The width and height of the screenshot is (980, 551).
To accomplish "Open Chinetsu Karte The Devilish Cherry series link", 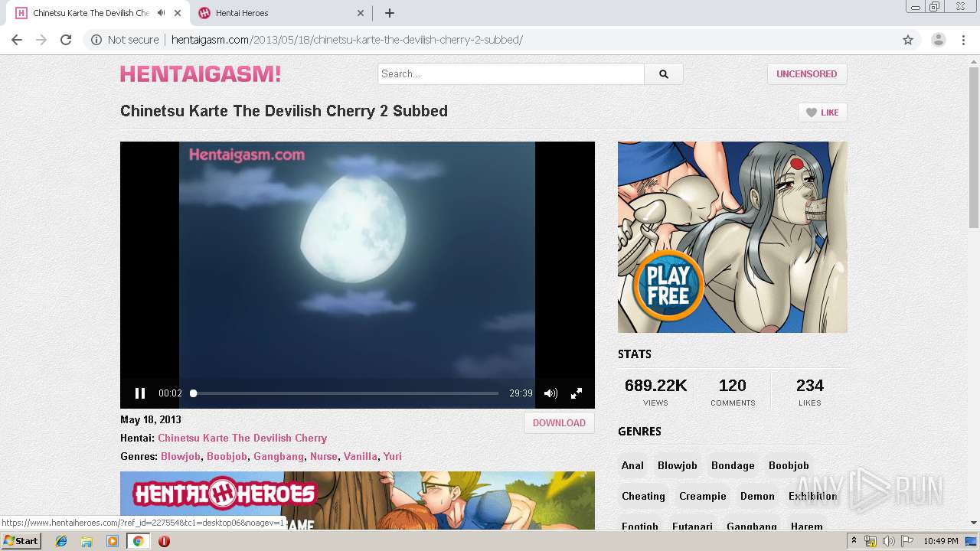I will (242, 438).
